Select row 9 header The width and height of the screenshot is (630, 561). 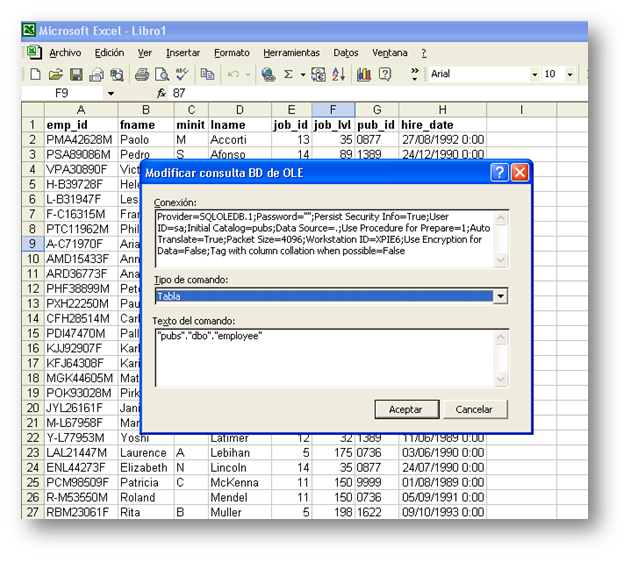[33, 244]
